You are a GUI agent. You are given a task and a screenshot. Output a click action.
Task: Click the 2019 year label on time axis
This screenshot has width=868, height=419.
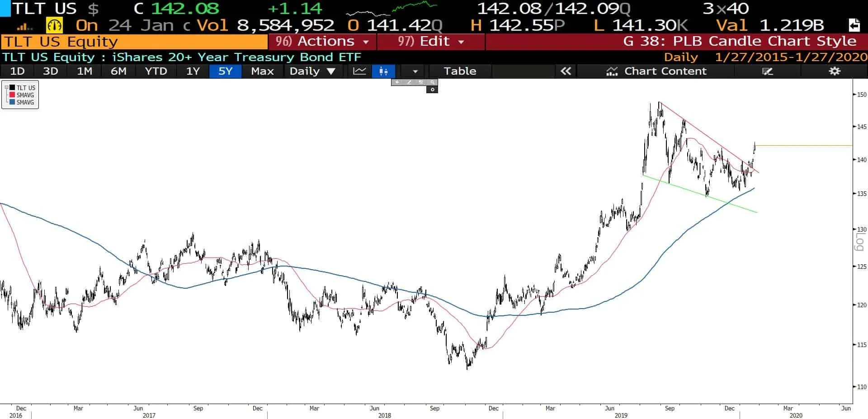pyautogui.click(x=621, y=415)
